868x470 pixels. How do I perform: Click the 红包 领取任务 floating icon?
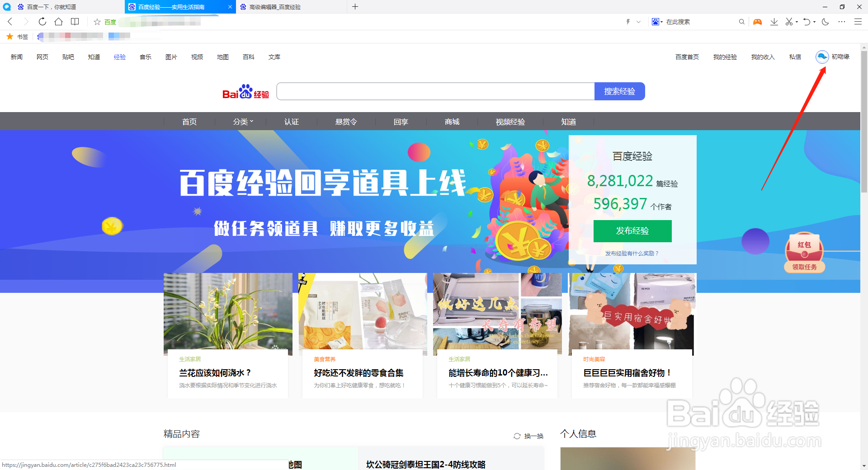pyautogui.click(x=804, y=253)
